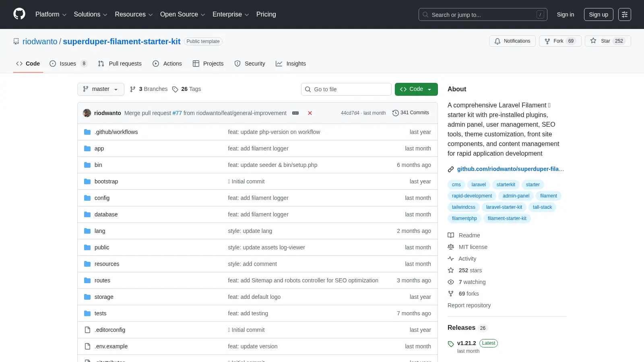The image size is (644, 362).
Task: Expand commit message ellipsis icon
Action: pos(295,113)
